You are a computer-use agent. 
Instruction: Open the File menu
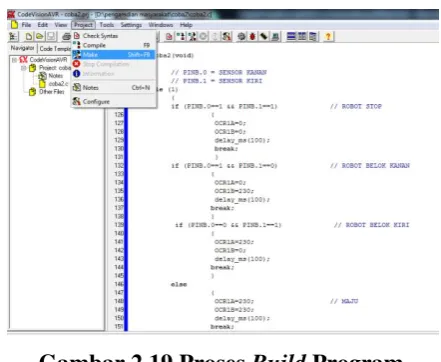[26, 25]
